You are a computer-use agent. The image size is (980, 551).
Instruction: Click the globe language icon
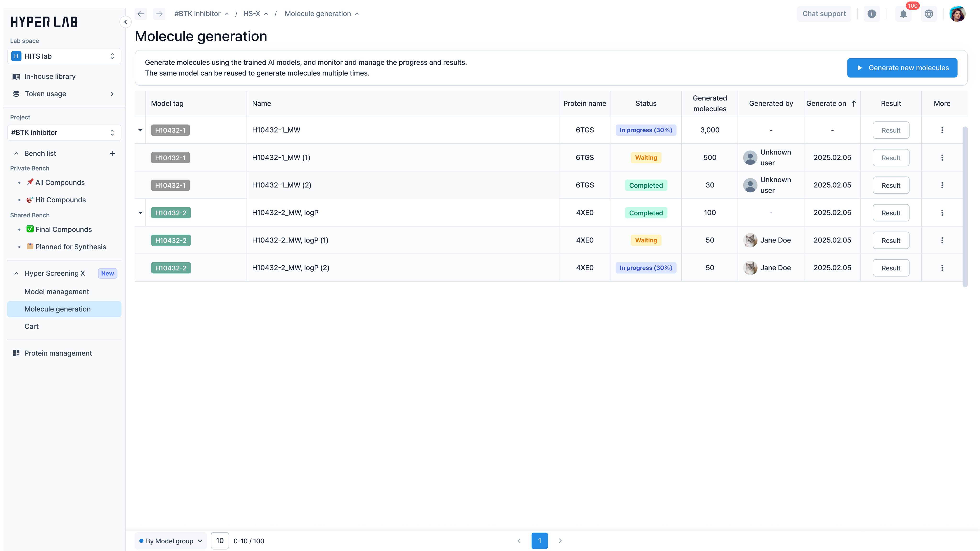(x=929, y=14)
